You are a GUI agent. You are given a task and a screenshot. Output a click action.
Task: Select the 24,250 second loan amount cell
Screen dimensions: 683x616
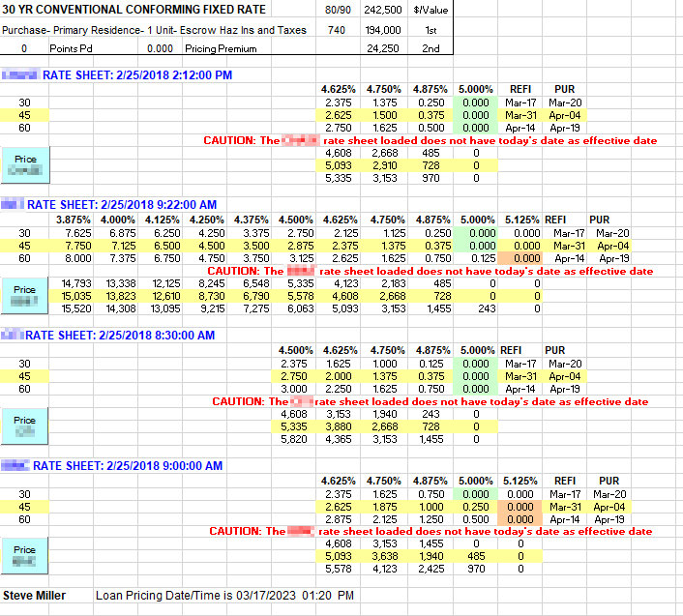pyautogui.click(x=384, y=47)
